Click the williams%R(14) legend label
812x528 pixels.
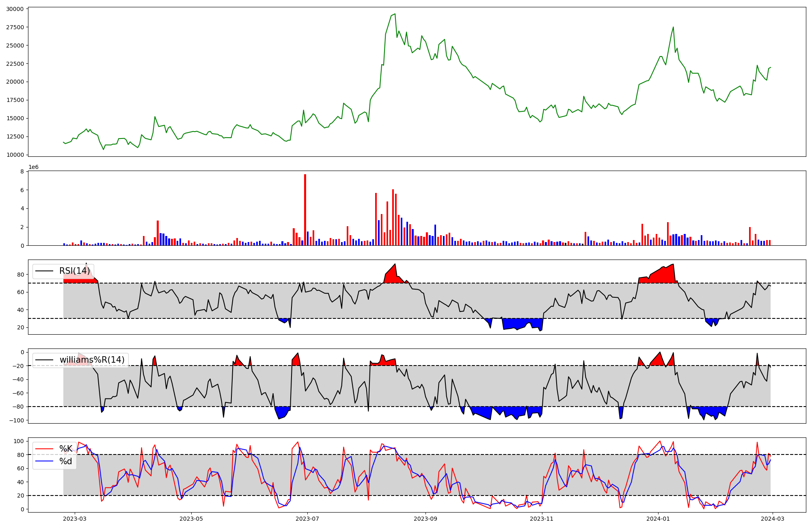pyautogui.click(x=92, y=360)
